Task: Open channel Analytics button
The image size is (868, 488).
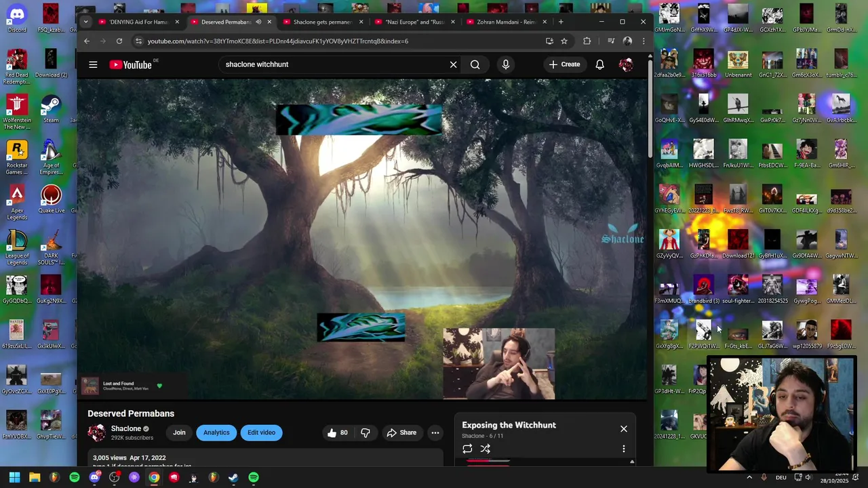Action: 216,432
